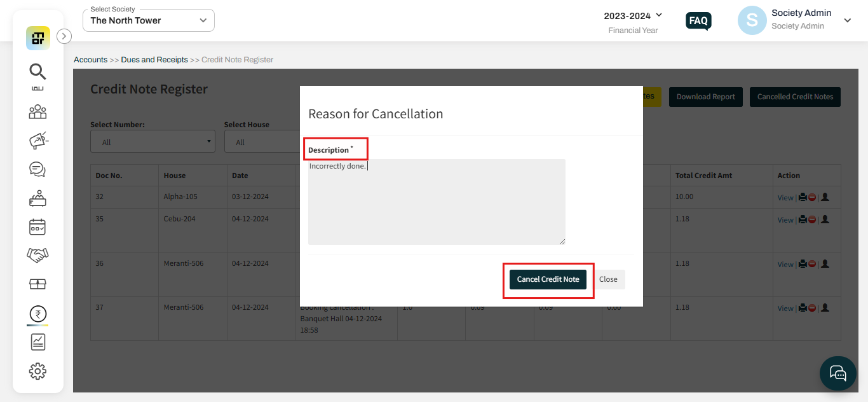Open the settings gear sidebar icon

pos(37,371)
